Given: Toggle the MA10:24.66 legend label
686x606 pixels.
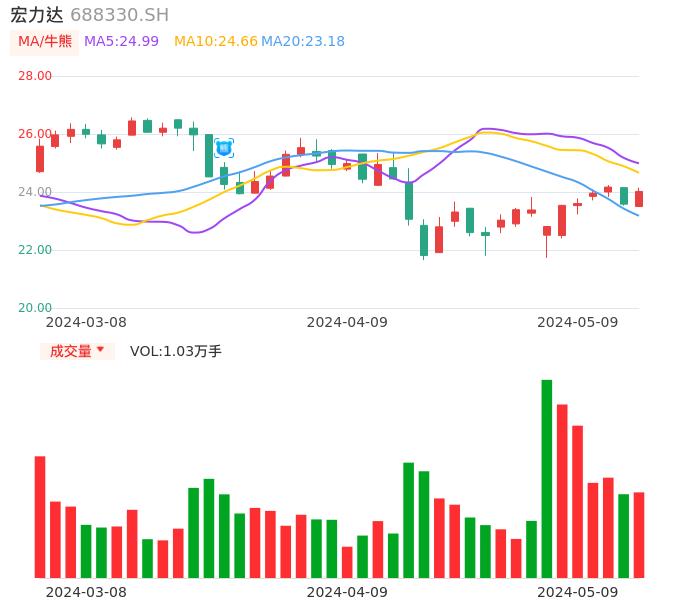Looking at the screenshot, I should pyautogui.click(x=215, y=41).
